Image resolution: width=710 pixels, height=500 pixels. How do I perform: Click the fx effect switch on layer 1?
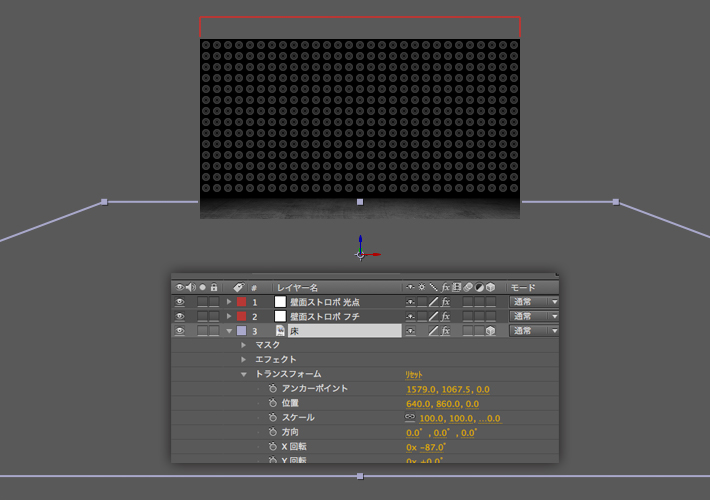coord(446,302)
